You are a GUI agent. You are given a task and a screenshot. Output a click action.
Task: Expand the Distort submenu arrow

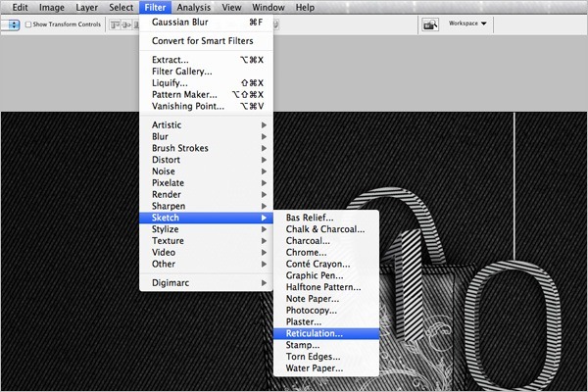click(264, 160)
